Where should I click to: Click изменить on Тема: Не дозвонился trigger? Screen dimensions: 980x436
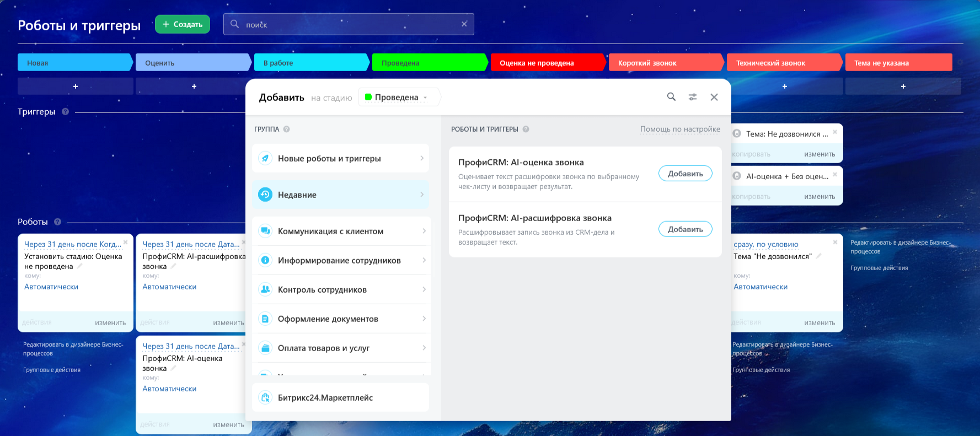(820, 154)
